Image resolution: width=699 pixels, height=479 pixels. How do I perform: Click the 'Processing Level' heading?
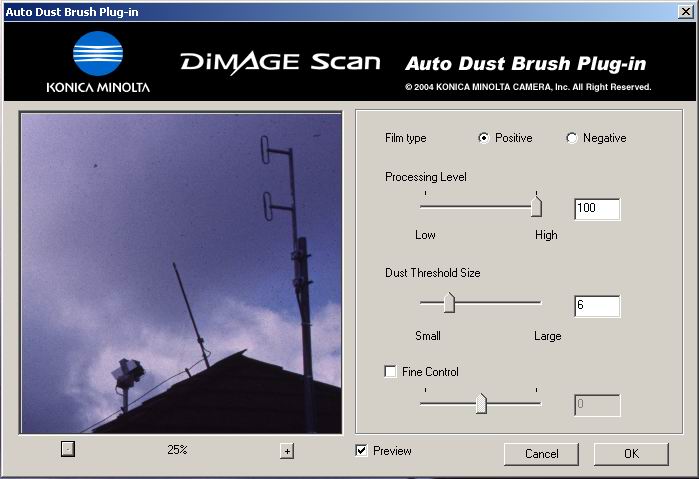426,177
